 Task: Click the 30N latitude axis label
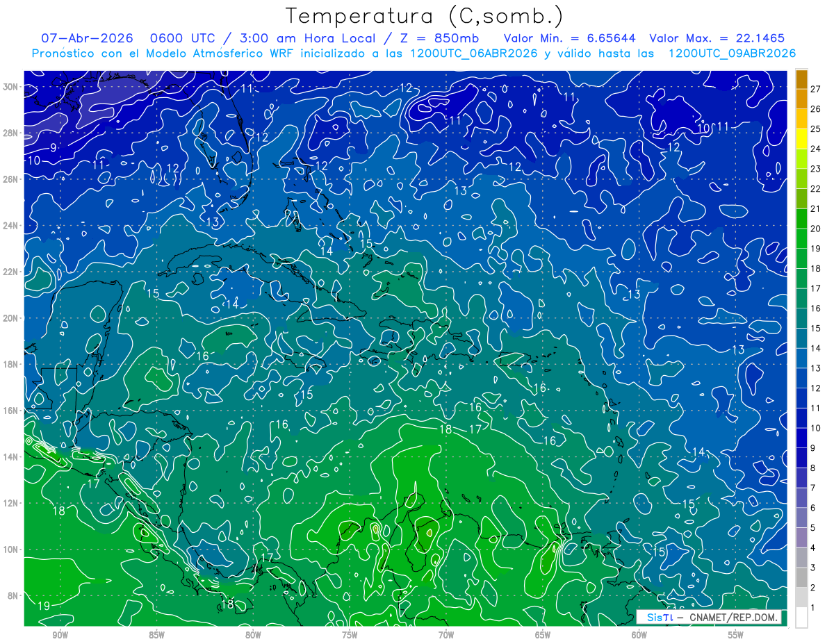coord(11,86)
